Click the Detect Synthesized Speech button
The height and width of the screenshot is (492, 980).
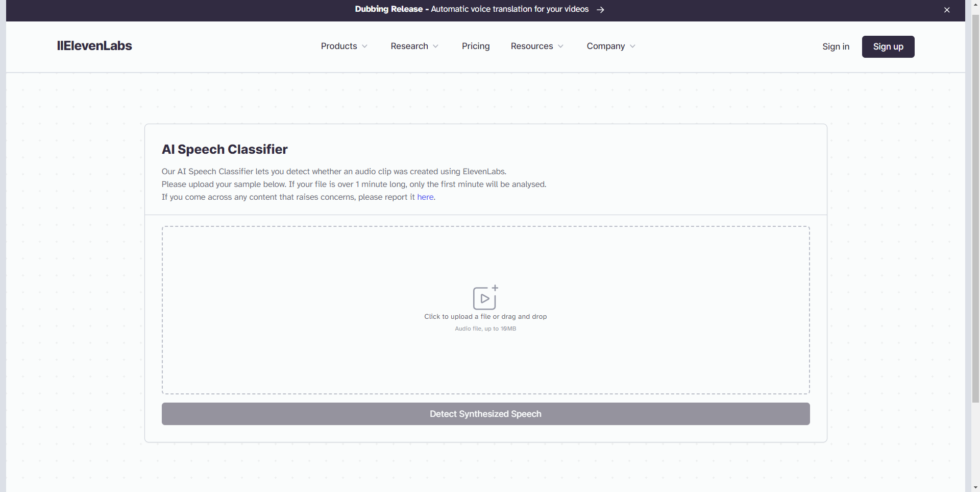point(485,414)
